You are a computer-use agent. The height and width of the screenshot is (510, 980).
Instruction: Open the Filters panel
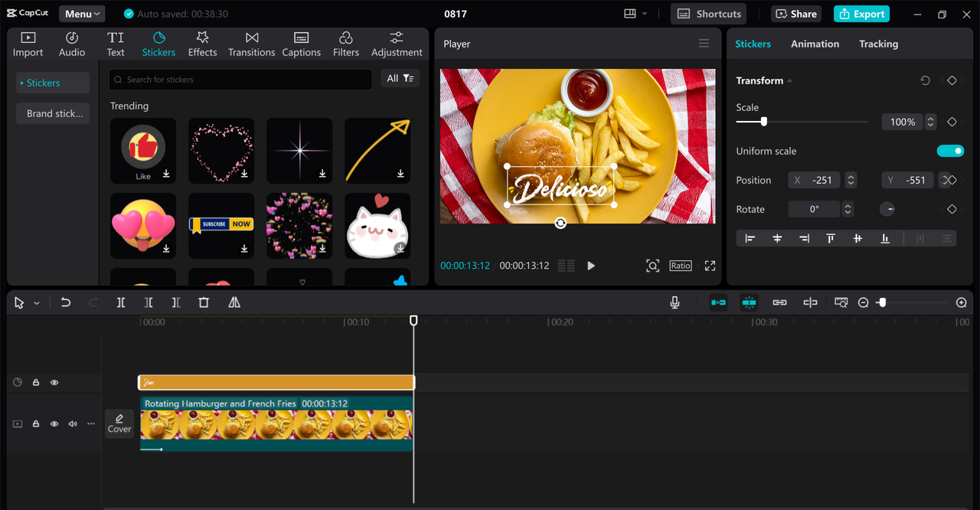click(346, 44)
